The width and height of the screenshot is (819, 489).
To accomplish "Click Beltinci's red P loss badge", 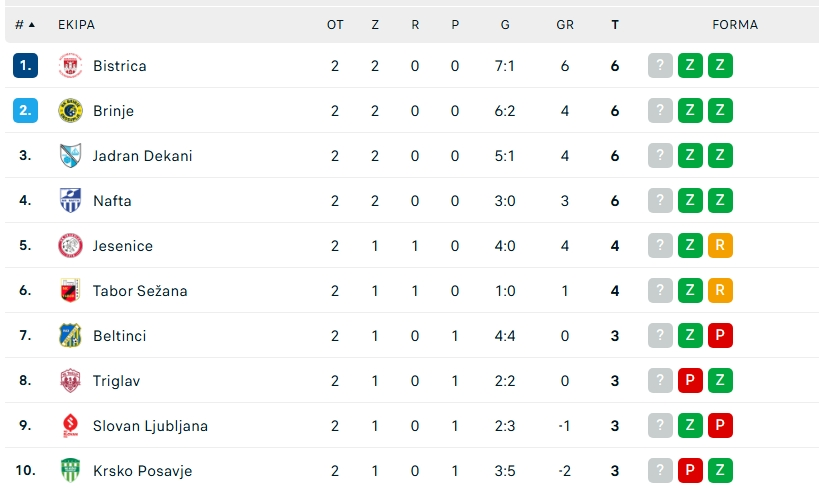I will pos(720,336).
